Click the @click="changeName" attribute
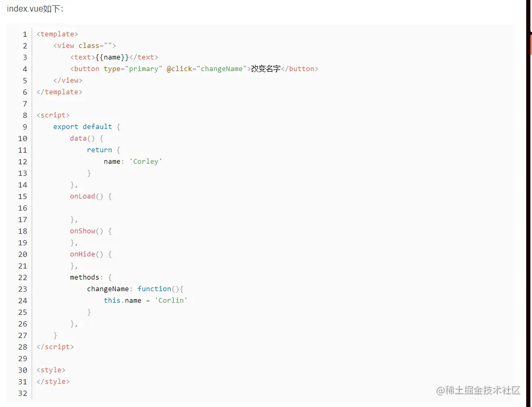Viewport: 532px width, 407px height. coord(206,69)
